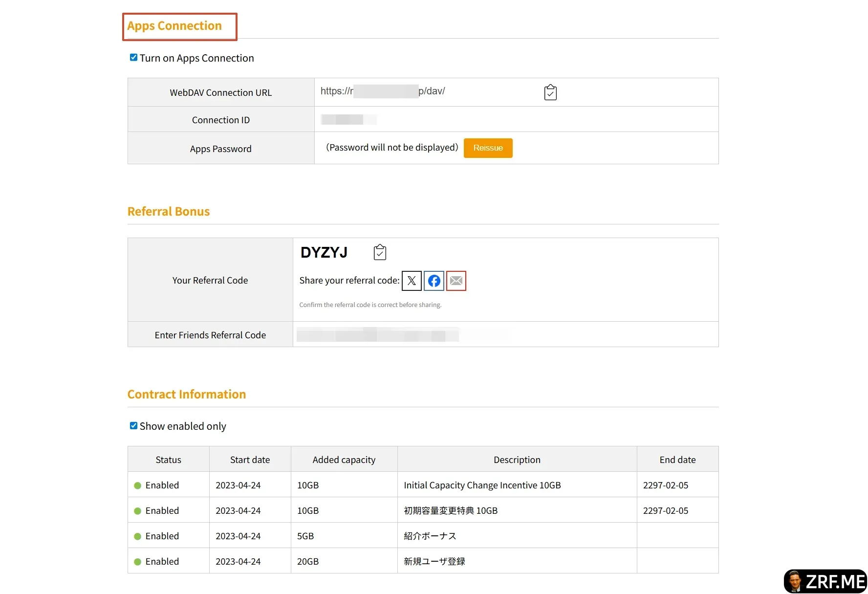Click start date in the 新規ユーザ登録 row
This screenshot has height=594, width=868.
238,561
